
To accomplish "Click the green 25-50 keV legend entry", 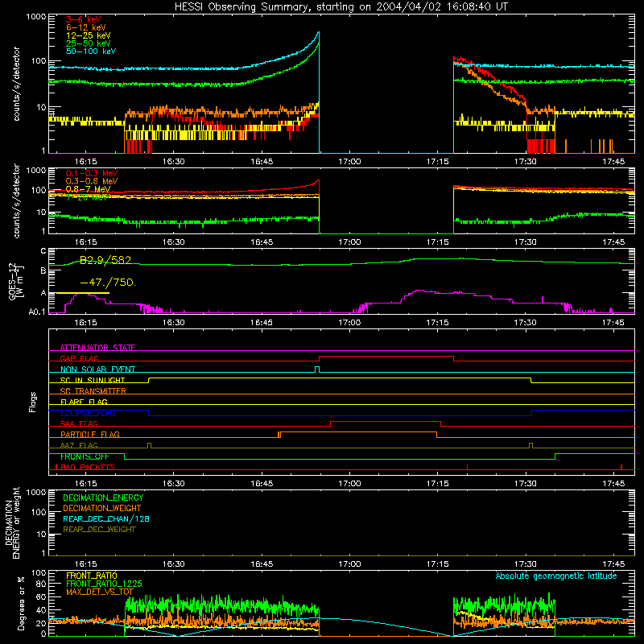I will 89,43.
